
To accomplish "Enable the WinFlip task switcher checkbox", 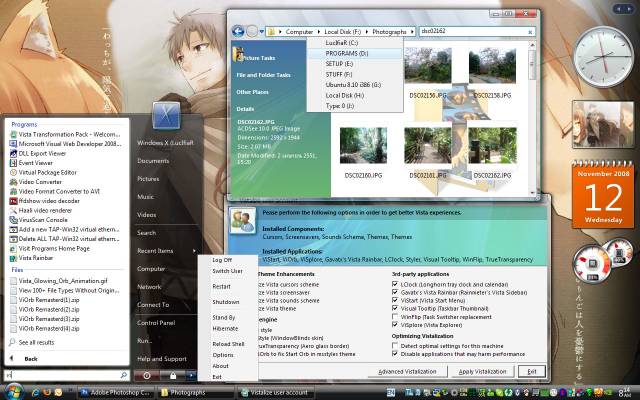I will (395, 317).
